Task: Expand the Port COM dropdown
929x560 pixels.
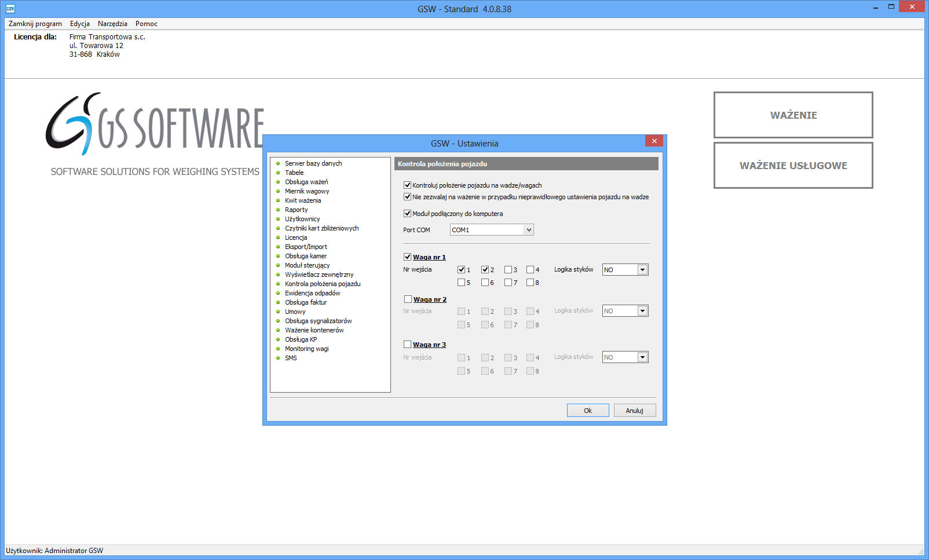Action: pyautogui.click(x=528, y=230)
